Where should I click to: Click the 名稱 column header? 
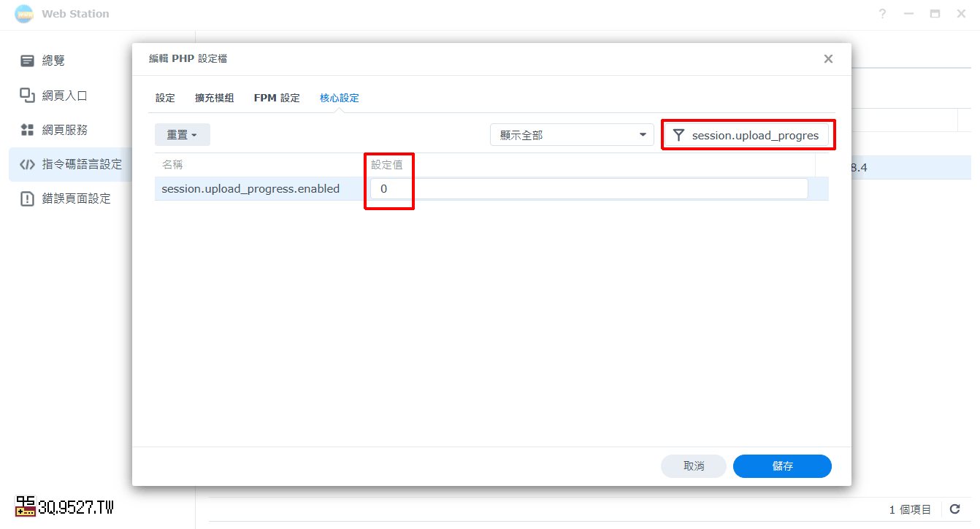172,165
